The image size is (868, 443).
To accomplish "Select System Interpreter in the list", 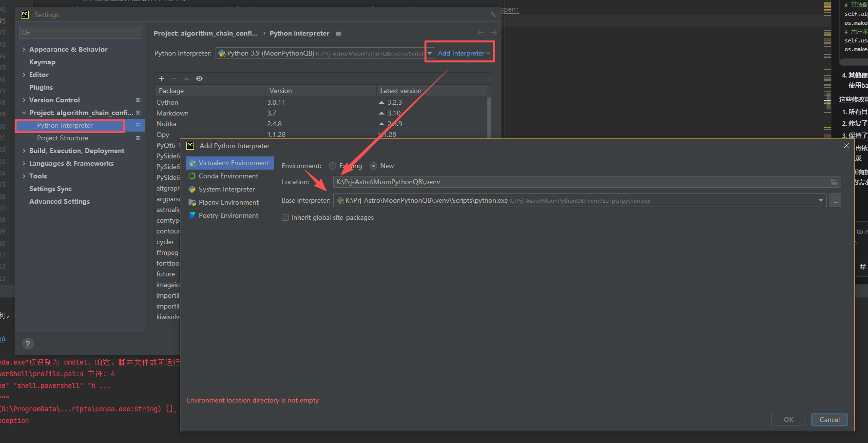I will click(x=230, y=189).
